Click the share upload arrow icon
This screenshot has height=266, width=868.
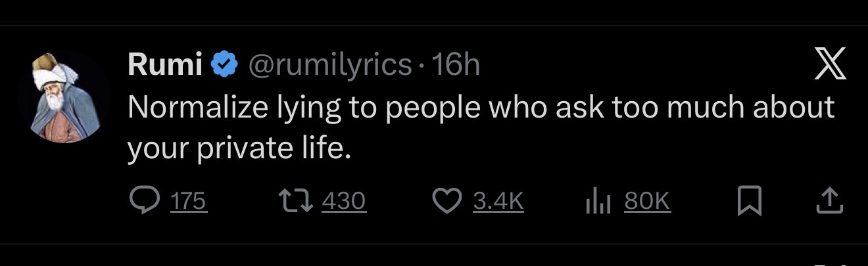pyautogui.click(x=829, y=201)
